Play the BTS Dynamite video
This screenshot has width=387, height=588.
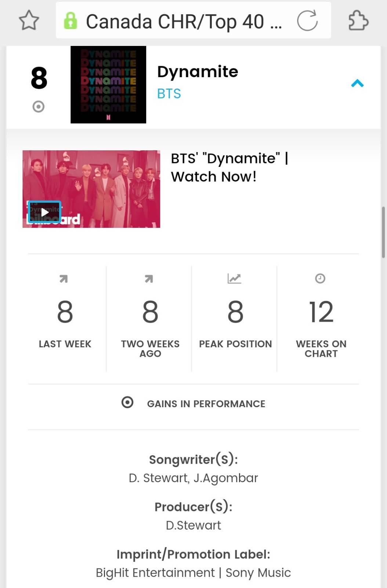pos(45,212)
